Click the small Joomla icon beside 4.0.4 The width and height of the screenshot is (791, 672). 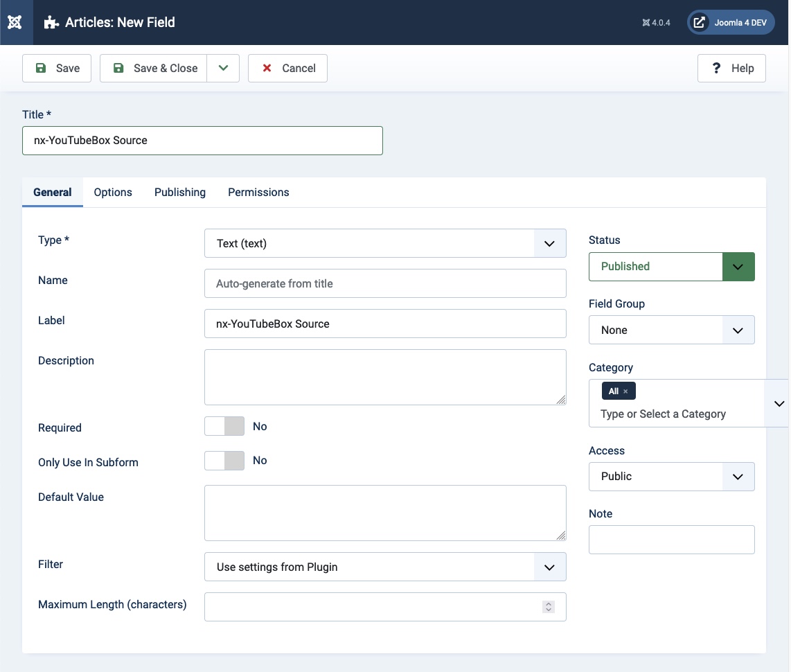click(646, 23)
